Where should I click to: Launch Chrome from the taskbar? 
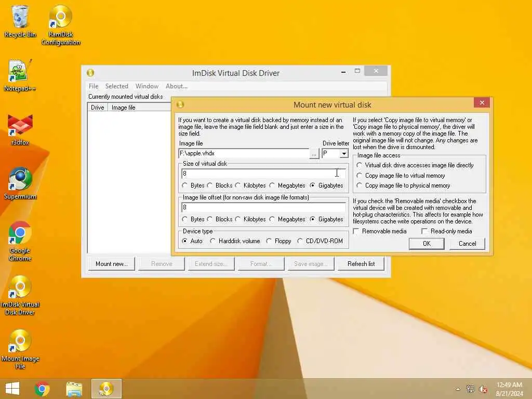click(42, 389)
